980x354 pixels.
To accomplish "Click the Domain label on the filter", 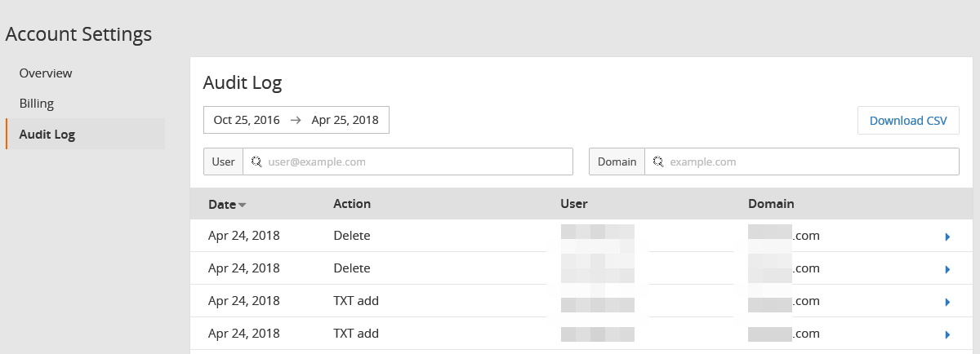I will point(617,162).
